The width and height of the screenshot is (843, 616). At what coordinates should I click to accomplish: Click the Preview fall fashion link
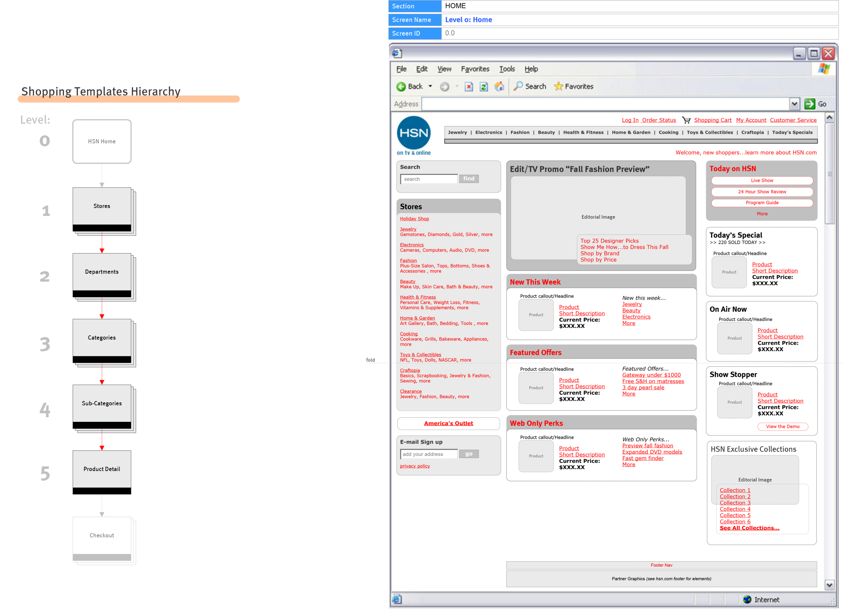tap(647, 445)
